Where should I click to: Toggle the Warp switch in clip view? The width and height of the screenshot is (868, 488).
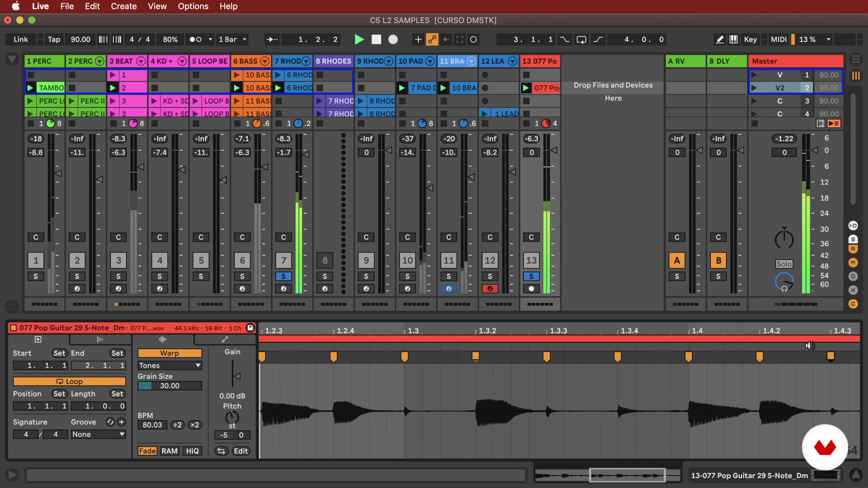pyautogui.click(x=170, y=353)
